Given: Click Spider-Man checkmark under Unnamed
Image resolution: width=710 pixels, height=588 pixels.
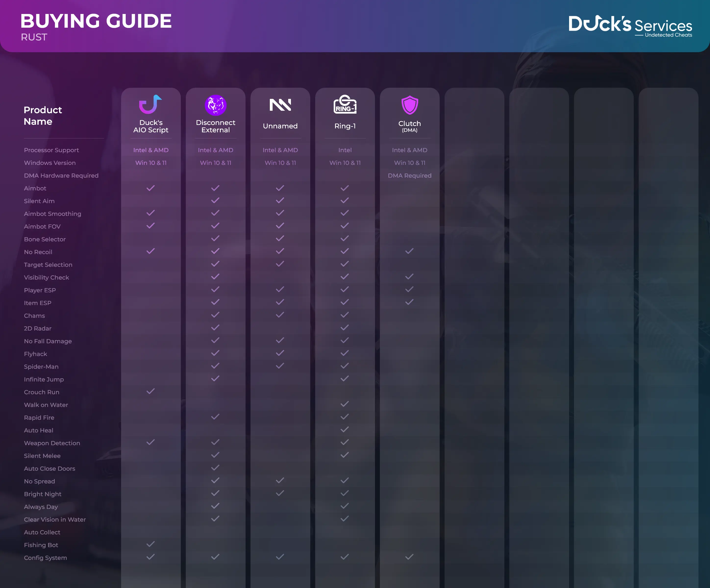Looking at the screenshot, I should pyautogui.click(x=280, y=366).
